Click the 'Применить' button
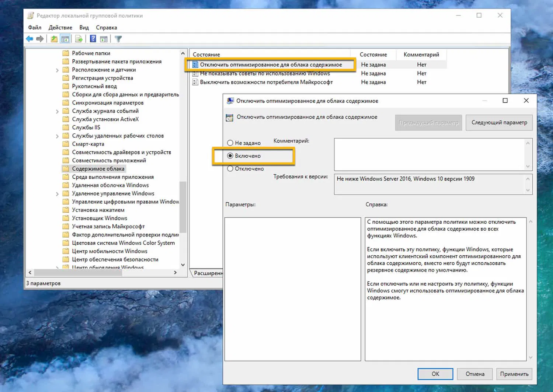This screenshot has height=392, width=553. 514,374
